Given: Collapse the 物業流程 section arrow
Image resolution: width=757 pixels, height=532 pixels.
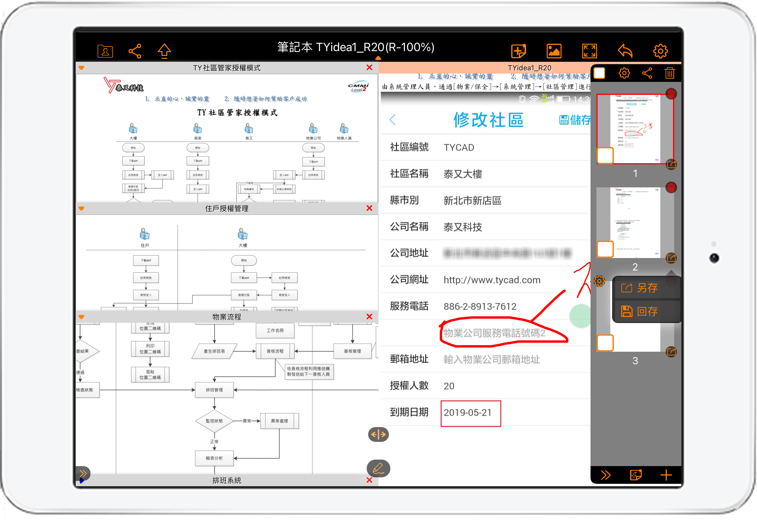Looking at the screenshot, I should [81, 317].
